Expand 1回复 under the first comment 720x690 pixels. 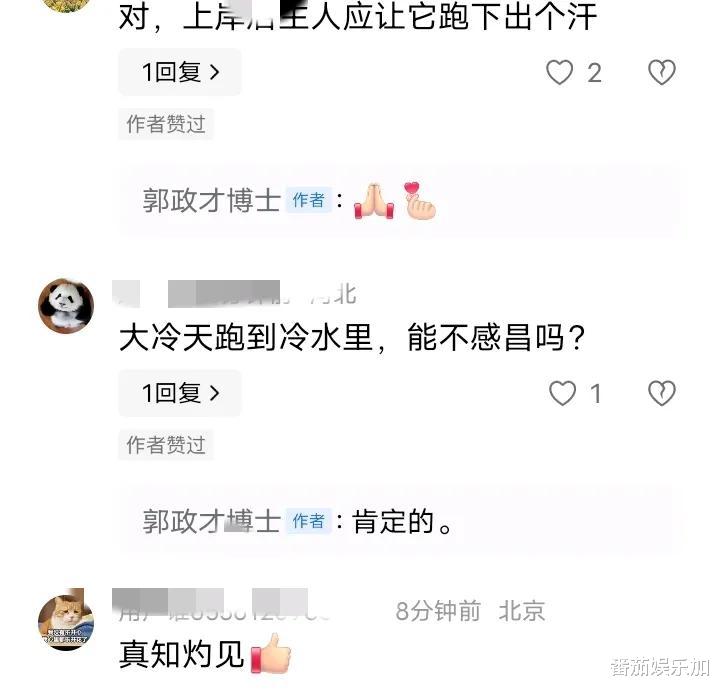[x=180, y=72]
